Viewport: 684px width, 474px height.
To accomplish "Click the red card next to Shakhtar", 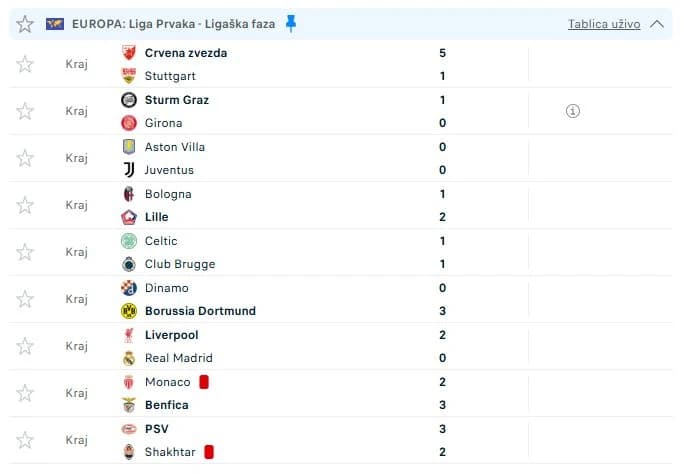I will [209, 452].
